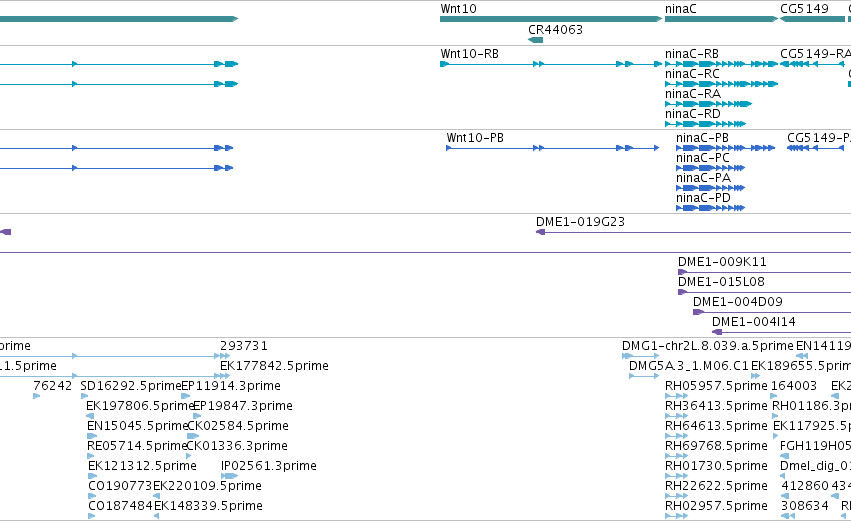Select EST CK01336.3prime
The width and height of the screenshot is (851, 521).
click(237, 447)
